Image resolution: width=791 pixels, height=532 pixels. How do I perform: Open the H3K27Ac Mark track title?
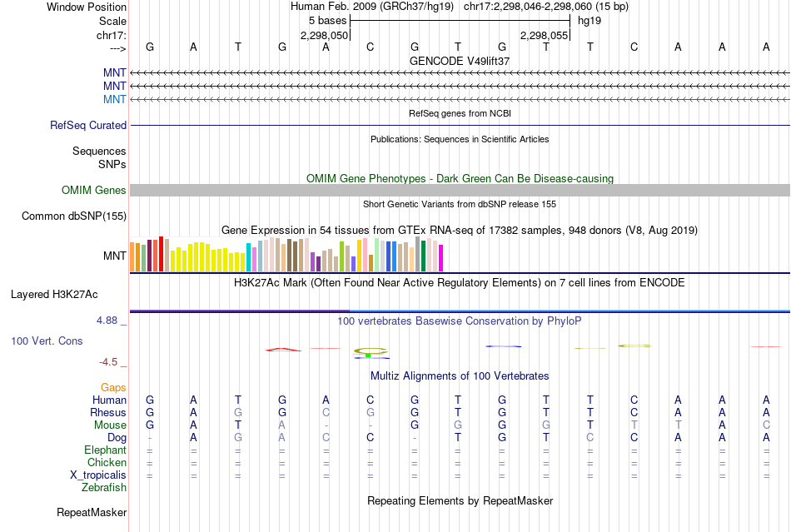pos(460,282)
